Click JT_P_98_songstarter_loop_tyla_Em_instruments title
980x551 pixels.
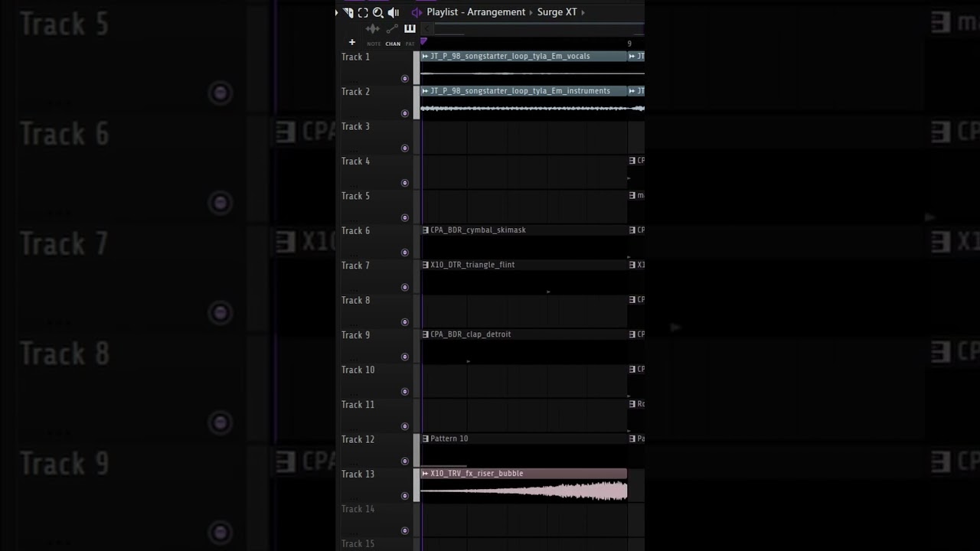coord(520,91)
